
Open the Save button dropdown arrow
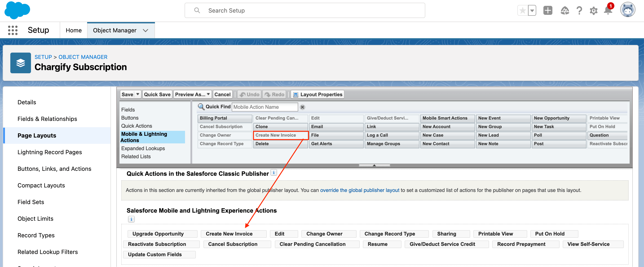[138, 94]
